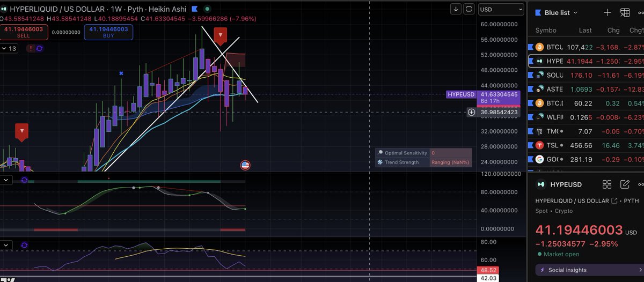This screenshot has width=644, height=282.
Task: Click the Google logo in GOO row
Action: 539,159
